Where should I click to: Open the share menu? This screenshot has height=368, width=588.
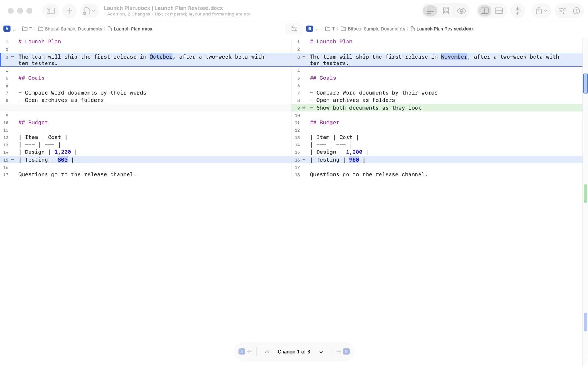(x=541, y=11)
